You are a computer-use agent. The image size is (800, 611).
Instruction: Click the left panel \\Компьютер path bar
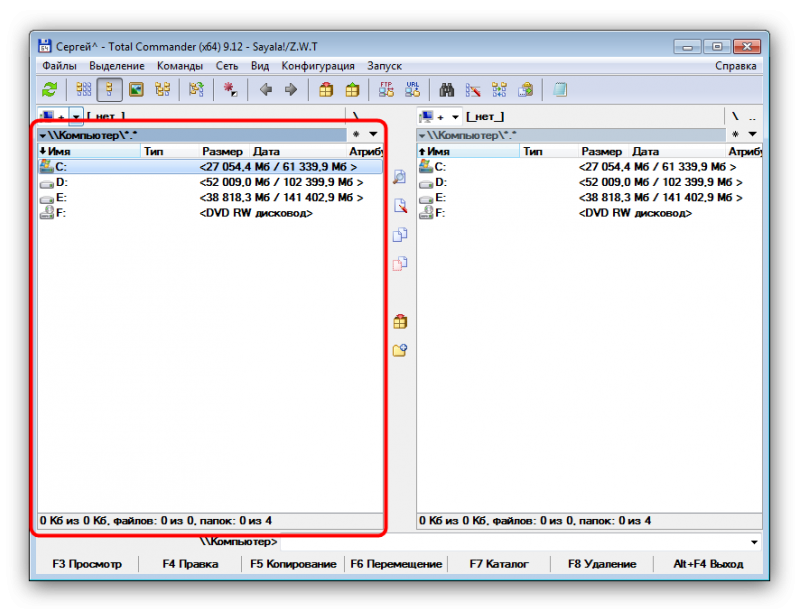pyautogui.click(x=192, y=135)
